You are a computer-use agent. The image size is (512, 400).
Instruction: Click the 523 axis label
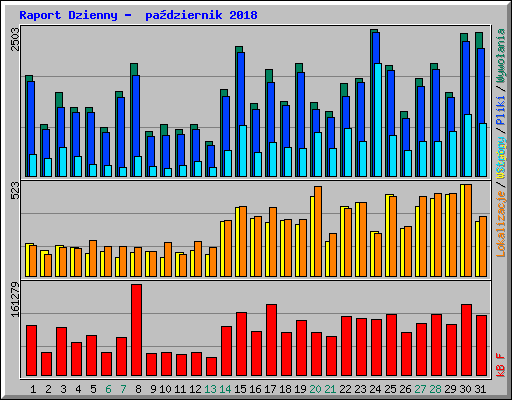[15, 190]
